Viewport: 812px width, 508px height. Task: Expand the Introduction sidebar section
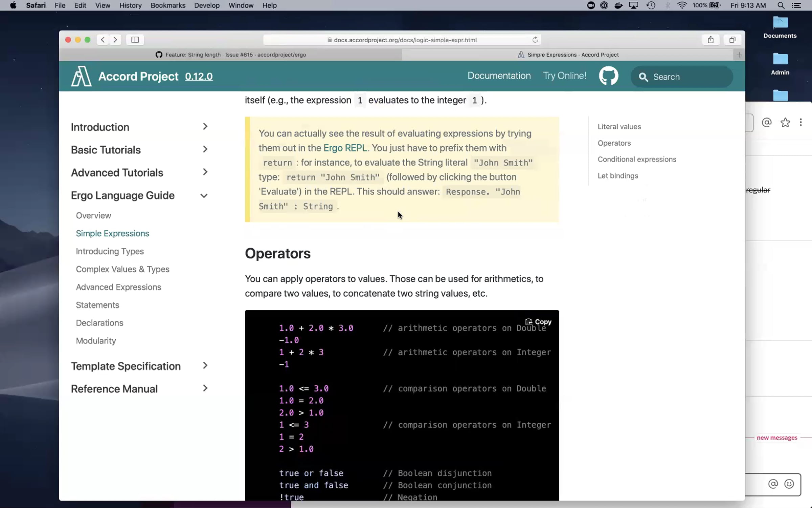pyautogui.click(x=205, y=127)
